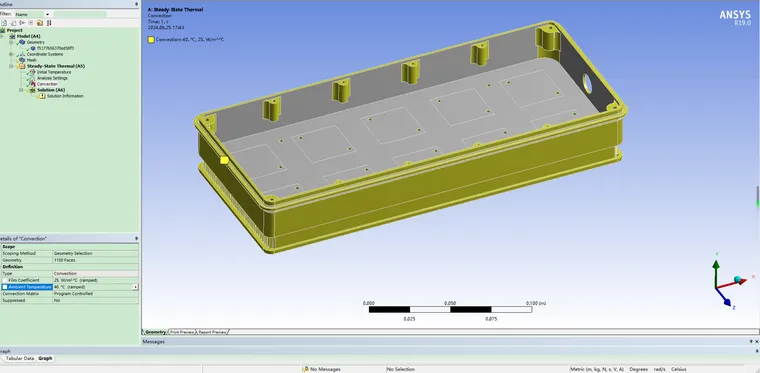Collapse the Steady-State Thermal (A5) branch

(11, 66)
